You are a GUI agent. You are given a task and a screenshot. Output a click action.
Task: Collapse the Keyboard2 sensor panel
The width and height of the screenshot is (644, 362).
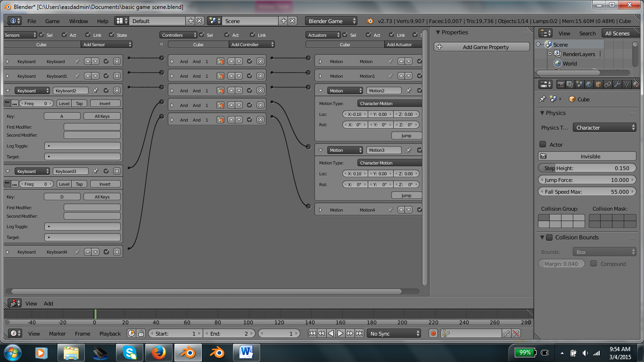click(8, 90)
